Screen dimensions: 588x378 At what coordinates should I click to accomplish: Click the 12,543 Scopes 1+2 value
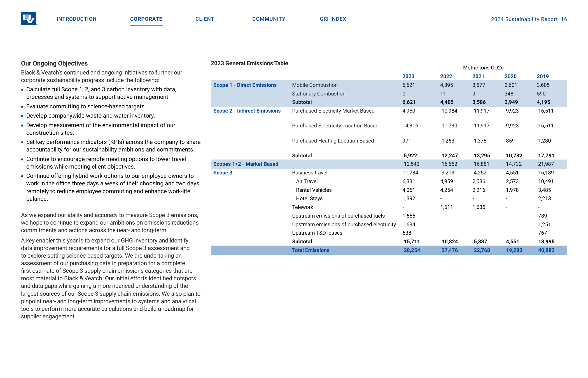click(412, 164)
